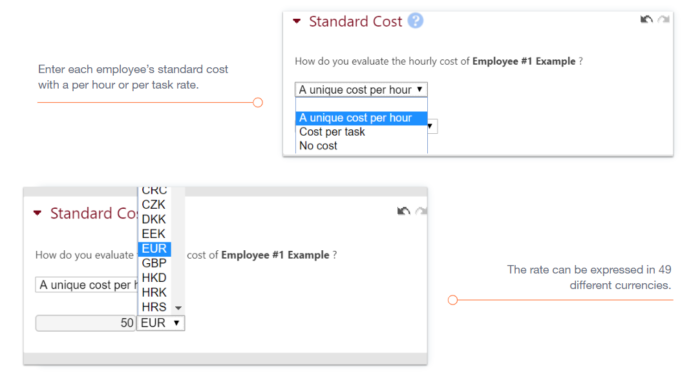Pick CZK from currency list

point(154,204)
